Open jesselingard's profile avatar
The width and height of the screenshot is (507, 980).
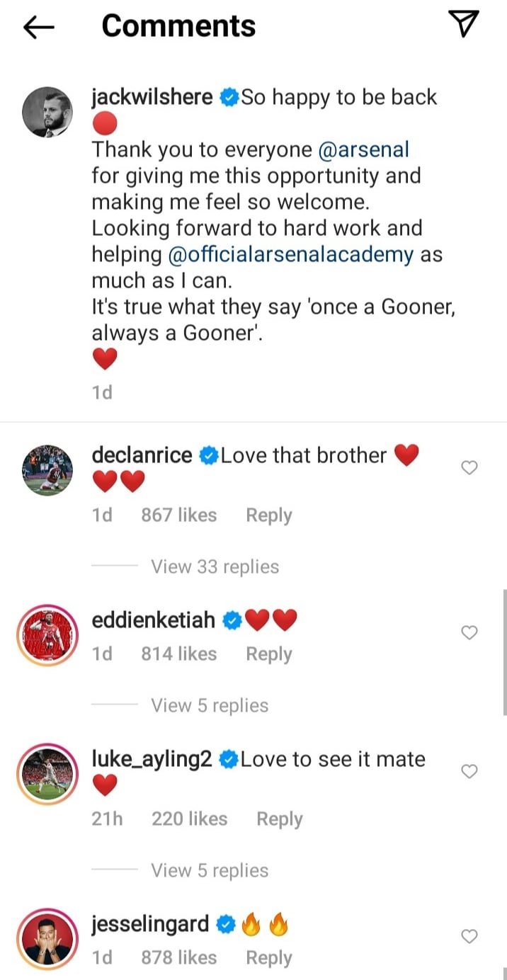47,938
